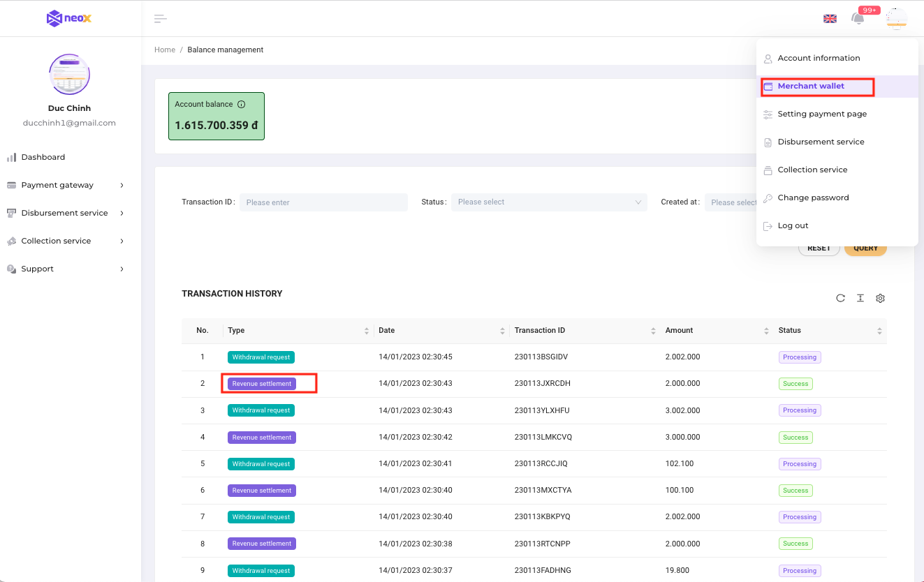Click the user profile avatar thumbnail
Screen dimensions: 924x582
pyautogui.click(x=69, y=75)
